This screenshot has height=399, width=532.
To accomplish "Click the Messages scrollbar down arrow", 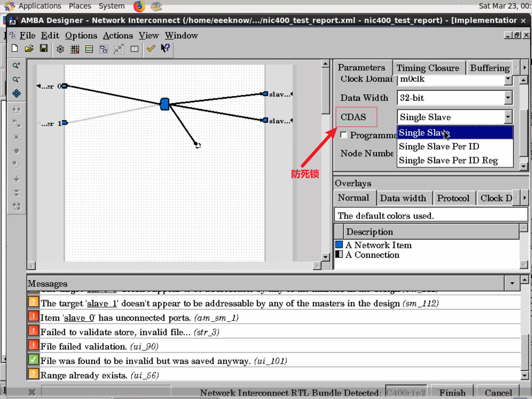I will coord(525,376).
